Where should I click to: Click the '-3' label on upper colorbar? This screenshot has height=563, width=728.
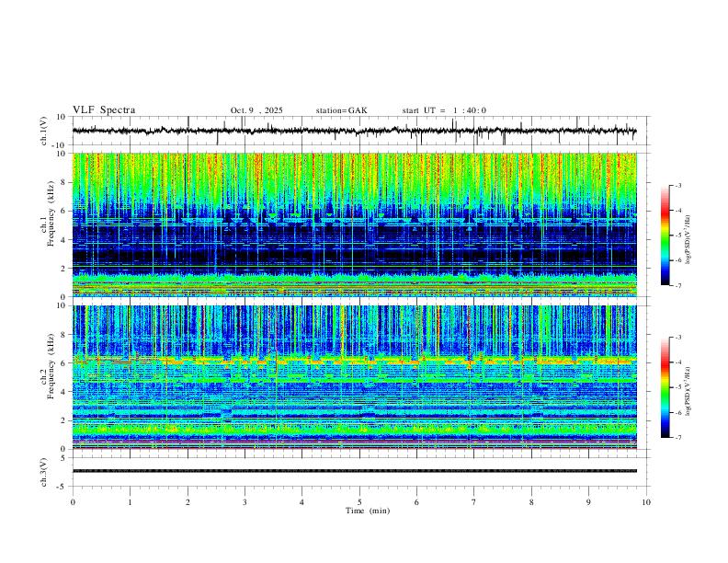[x=677, y=185]
